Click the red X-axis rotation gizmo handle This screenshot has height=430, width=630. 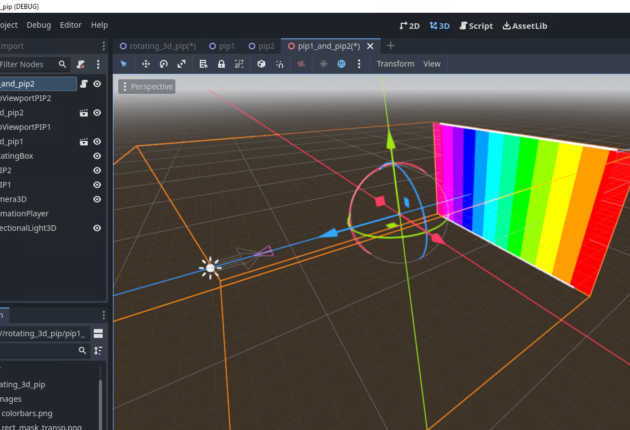(x=437, y=239)
